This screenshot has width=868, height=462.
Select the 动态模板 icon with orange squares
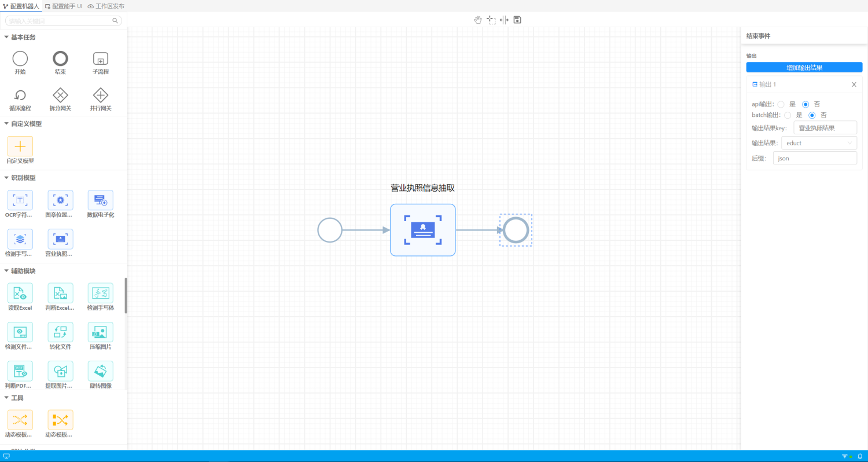(60, 420)
